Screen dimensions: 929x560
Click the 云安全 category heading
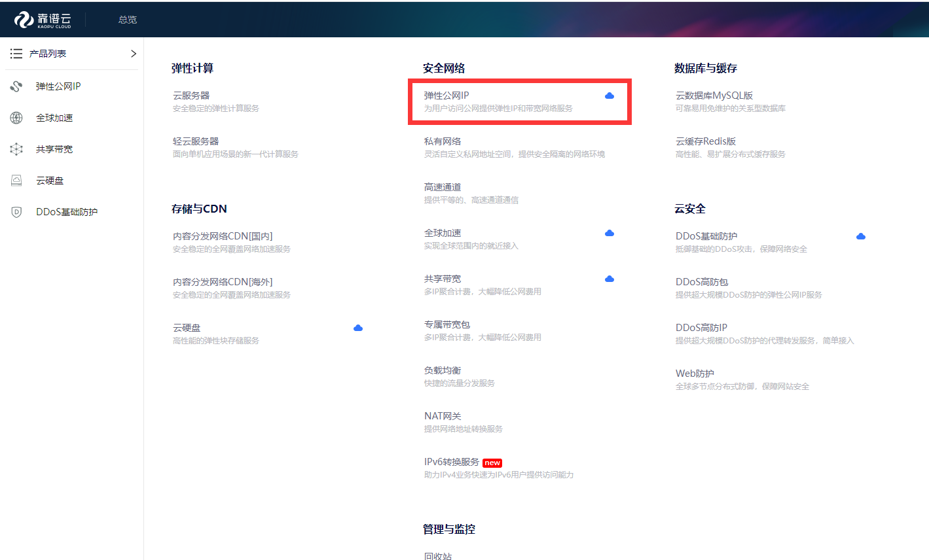pos(690,209)
